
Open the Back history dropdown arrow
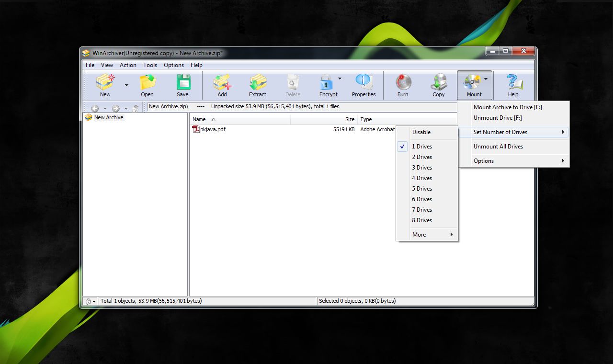(x=105, y=109)
